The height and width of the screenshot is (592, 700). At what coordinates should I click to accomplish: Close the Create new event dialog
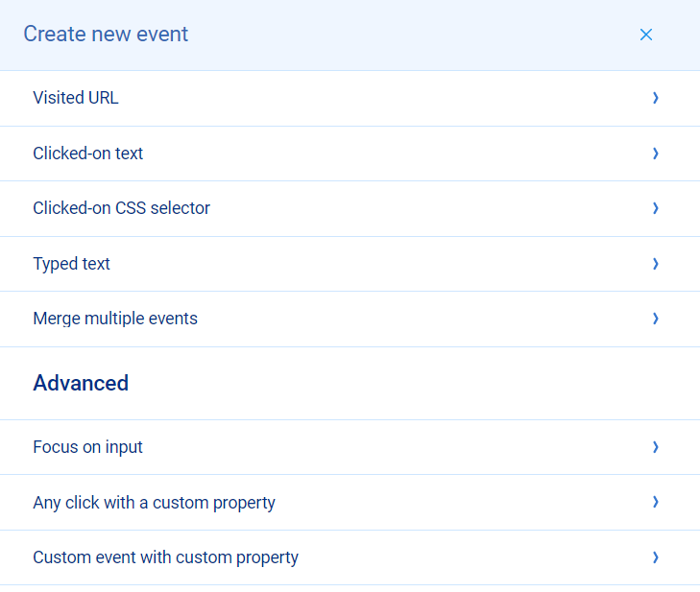pyautogui.click(x=646, y=35)
